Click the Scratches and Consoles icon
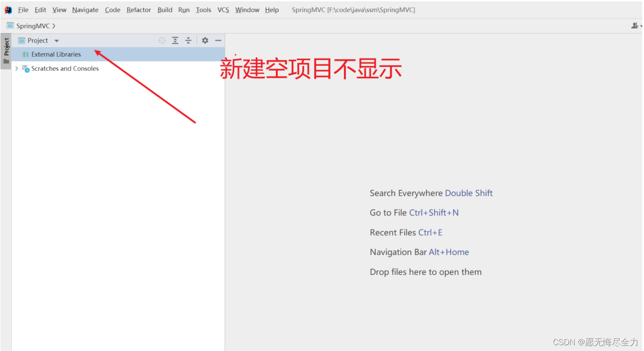The image size is (644, 351). (x=25, y=69)
